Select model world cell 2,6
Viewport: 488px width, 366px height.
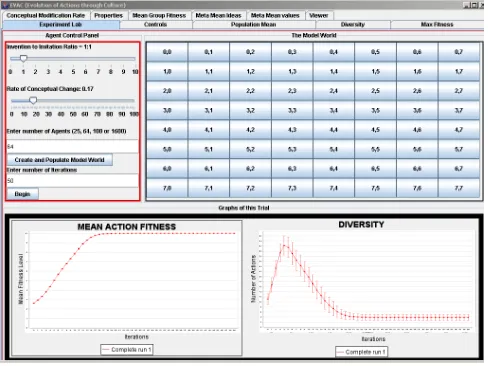coord(417,91)
